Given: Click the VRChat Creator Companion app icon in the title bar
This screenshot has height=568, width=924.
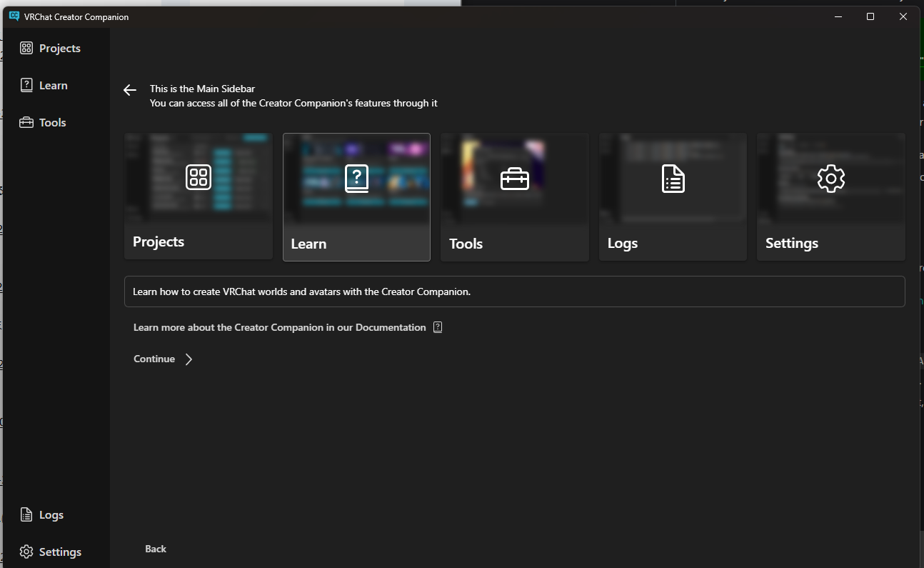Looking at the screenshot, I should (14, 16).
